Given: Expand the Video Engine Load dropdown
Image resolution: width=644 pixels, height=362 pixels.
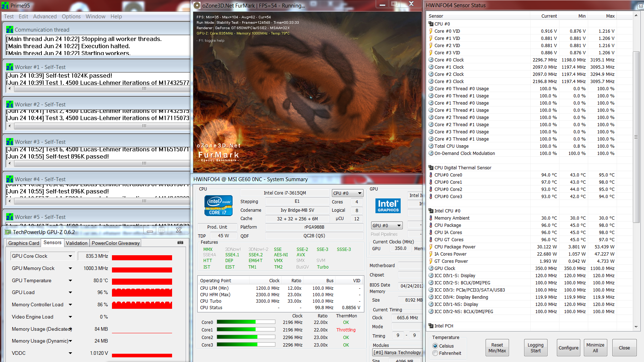Looking at the screenshot, I should pyautogui.click(x=70, y=317).
